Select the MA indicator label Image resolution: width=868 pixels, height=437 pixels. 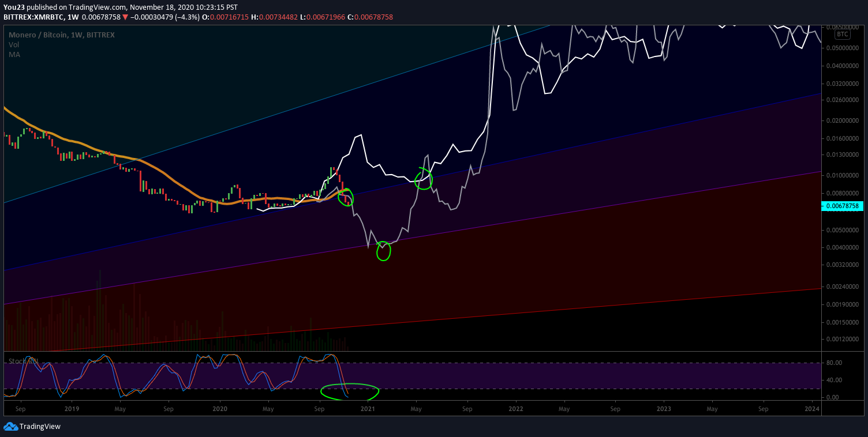point(14,54)
